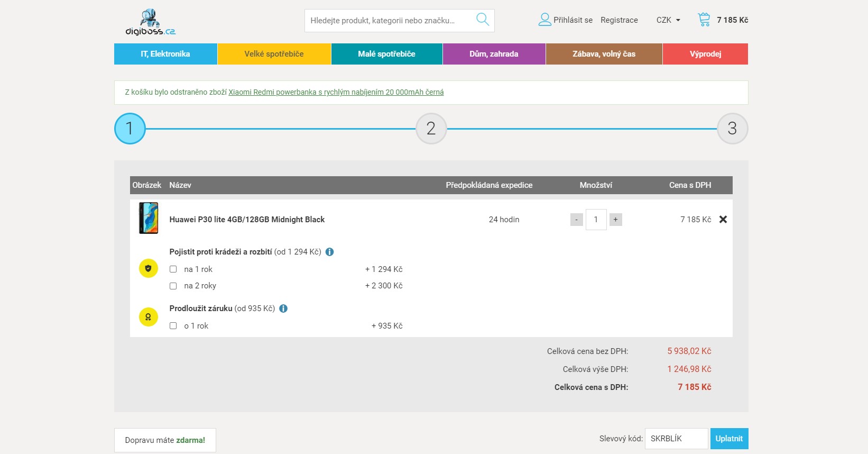The image size is (868, 454).
Task: Open Malé spotřebiče category
Action: 387,54
